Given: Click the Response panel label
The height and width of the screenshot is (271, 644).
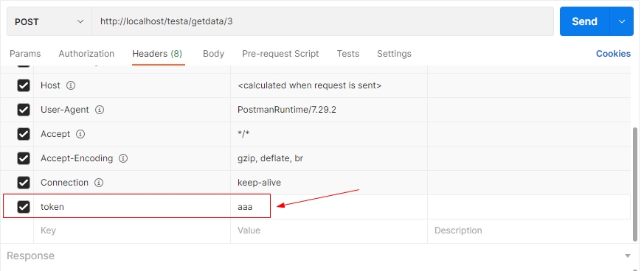Looking at the screenshot, I should tap(31, 256).
